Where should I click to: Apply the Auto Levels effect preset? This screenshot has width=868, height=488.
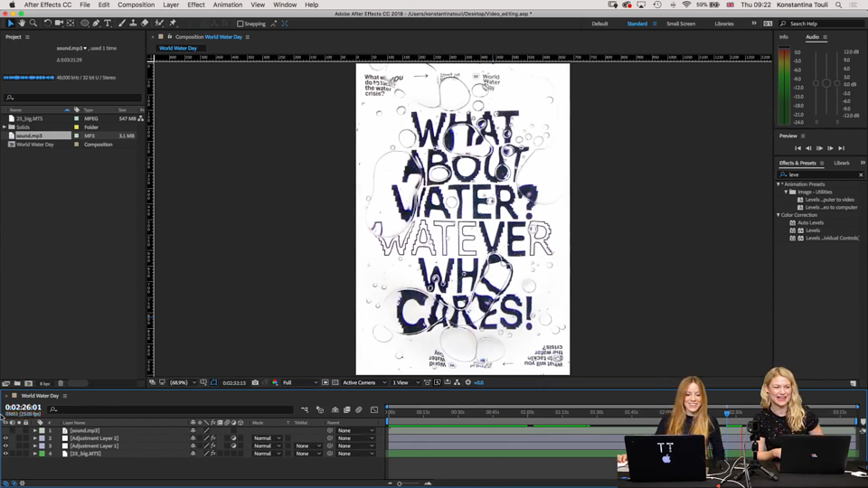point(810,222)
